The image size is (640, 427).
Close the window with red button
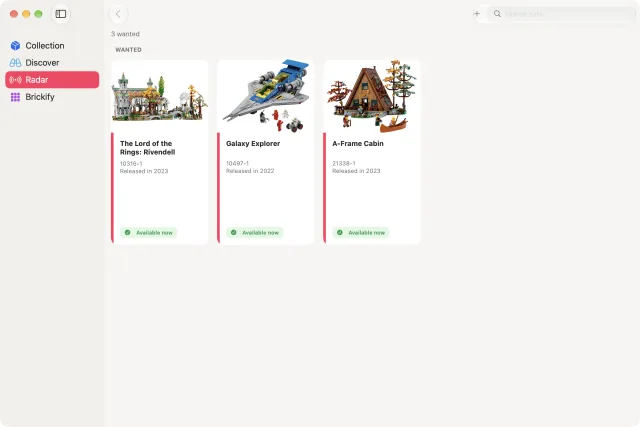[x=14, y=14]
